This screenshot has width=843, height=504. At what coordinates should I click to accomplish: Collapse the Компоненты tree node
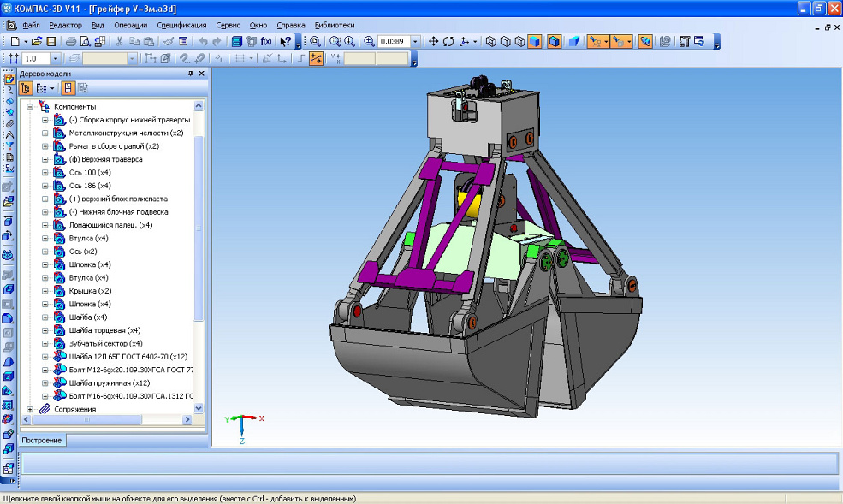click(x=30, y=106)
